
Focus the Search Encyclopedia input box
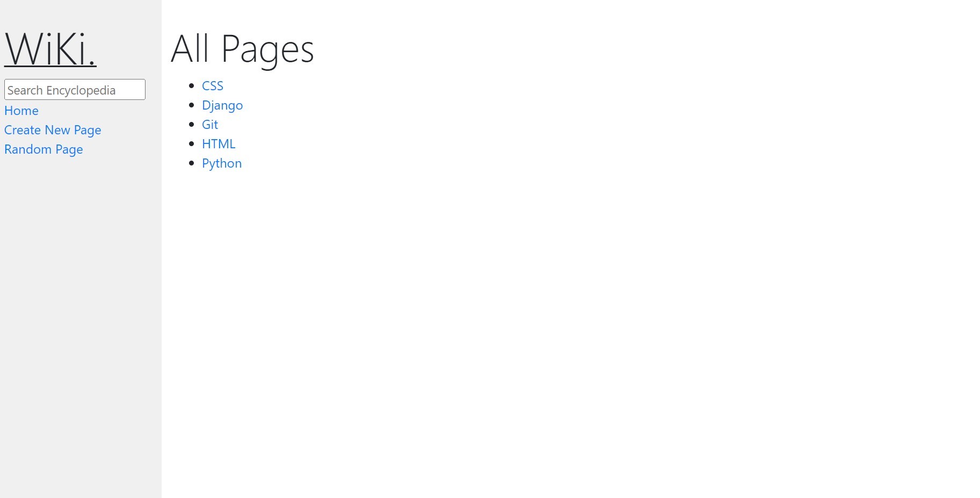[x=75, y=89]
